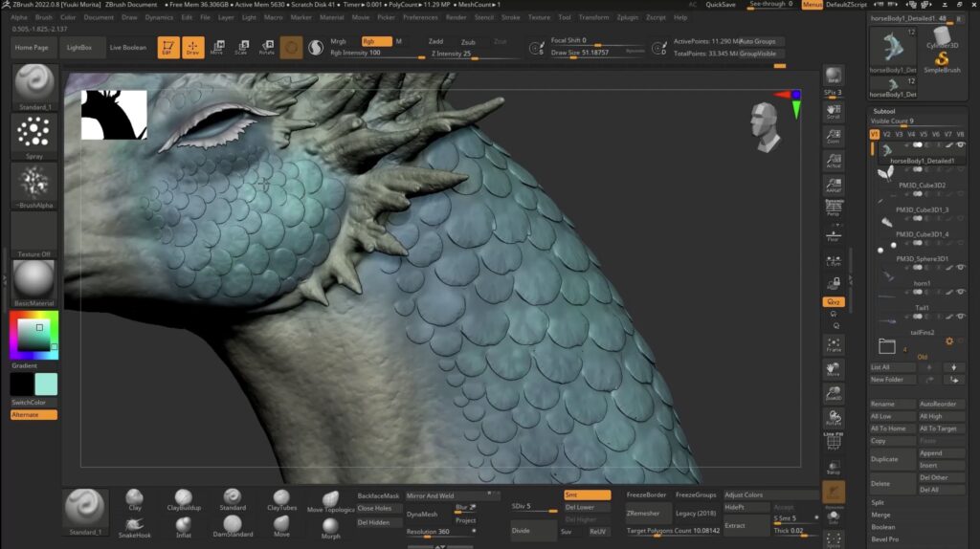Activate the Edit mode icon
The width and height of the screenshot is (980, 549).
pos(168,47)
